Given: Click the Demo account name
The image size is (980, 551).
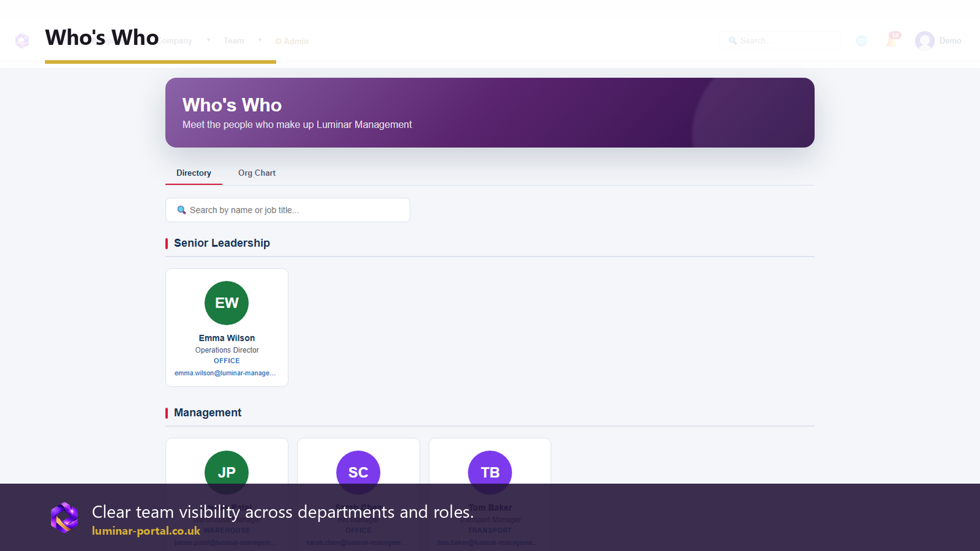Looking at the screenshot, I should (x=950, y=41).
